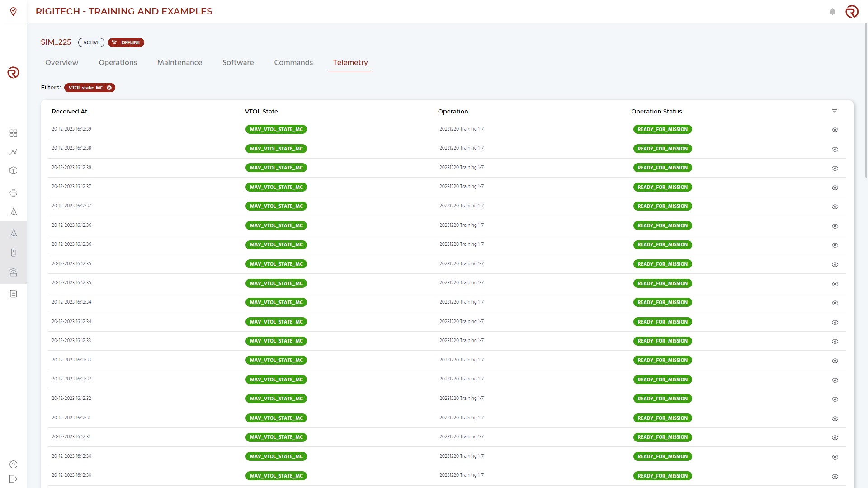View details of second 16:12:38 row
Screen dimensions: 868x488
[835, 169]
